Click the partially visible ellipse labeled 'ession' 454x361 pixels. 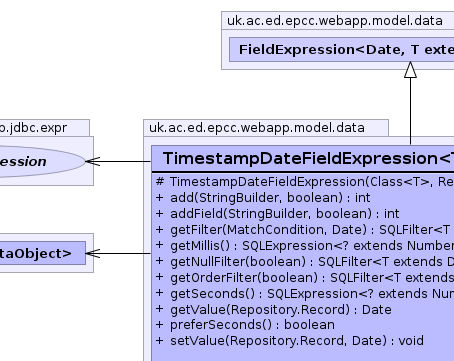click(42, 161)
